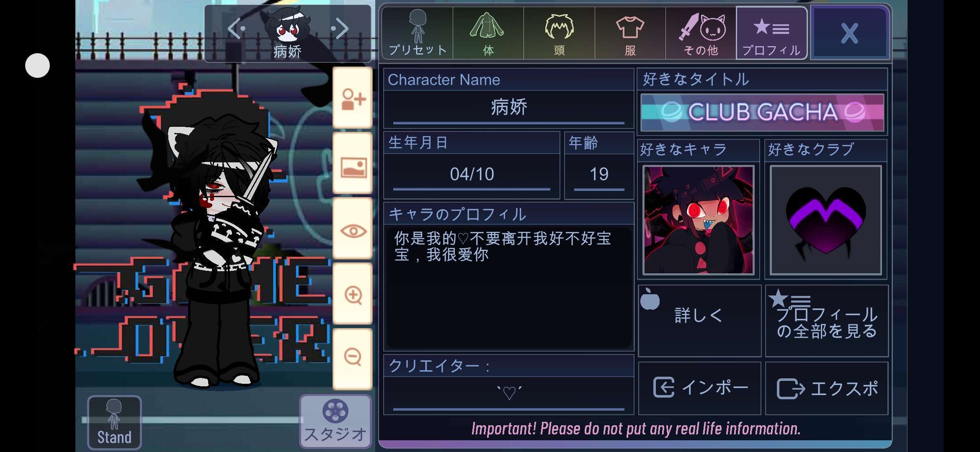This screenshot has width=980, height=452.
Task: Open the 体 body tab
Action: click(488, 33)
